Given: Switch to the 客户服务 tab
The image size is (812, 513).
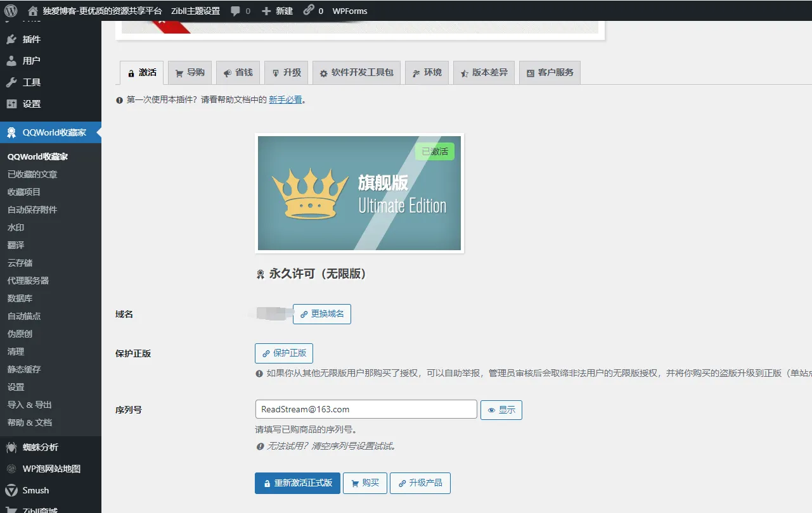Looking at the screenshot, I should click(x=549, y=72).
